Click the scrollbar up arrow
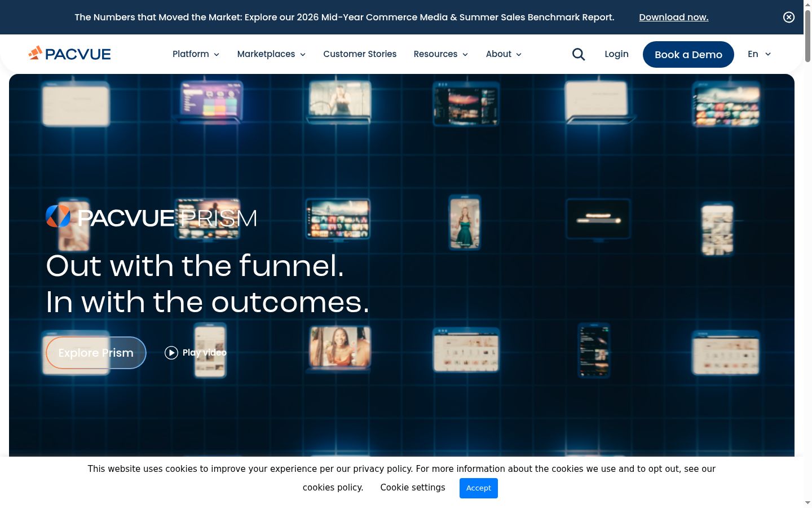The width and height of the screenshot is (812, 508). pyautogui.click(x=807, y=5)
